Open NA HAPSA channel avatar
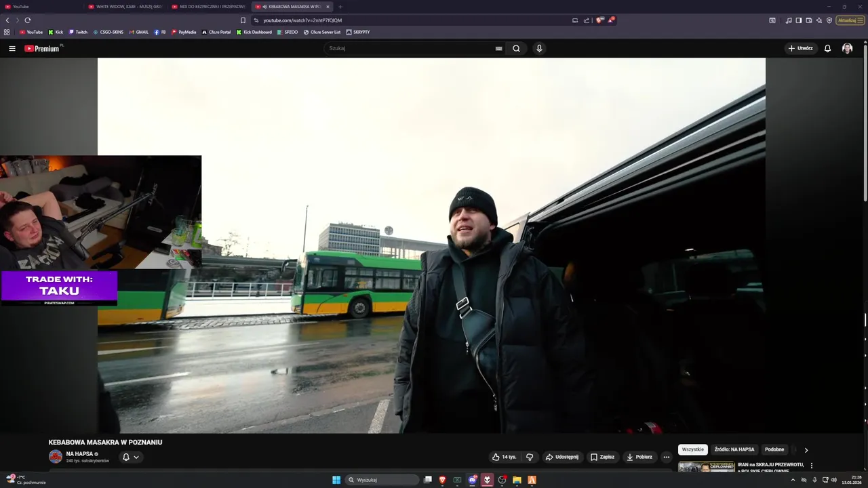868x488 pixels. pyautogui.click(x=56, y=457)
